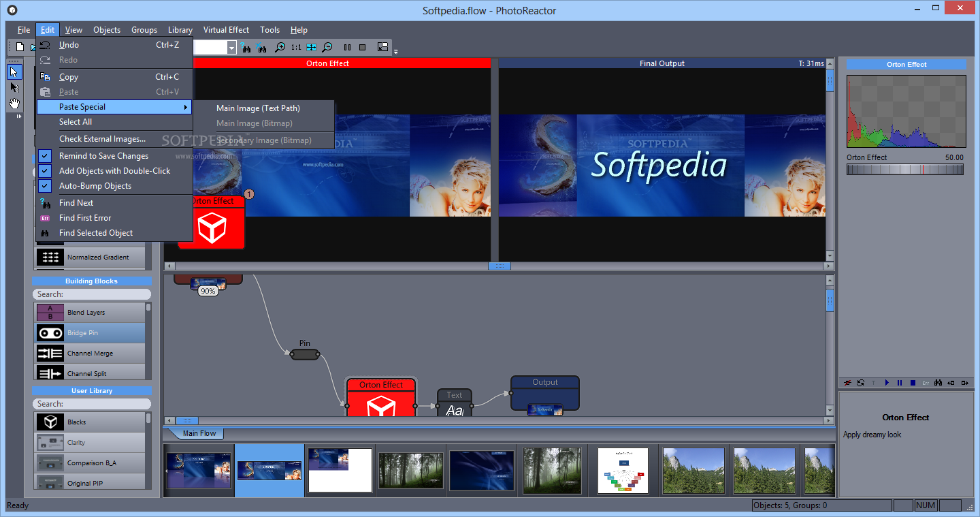Toggle Add Objects with Double-Click option
The width and height of the screenshot is (980, 517).
coord(115,171)
